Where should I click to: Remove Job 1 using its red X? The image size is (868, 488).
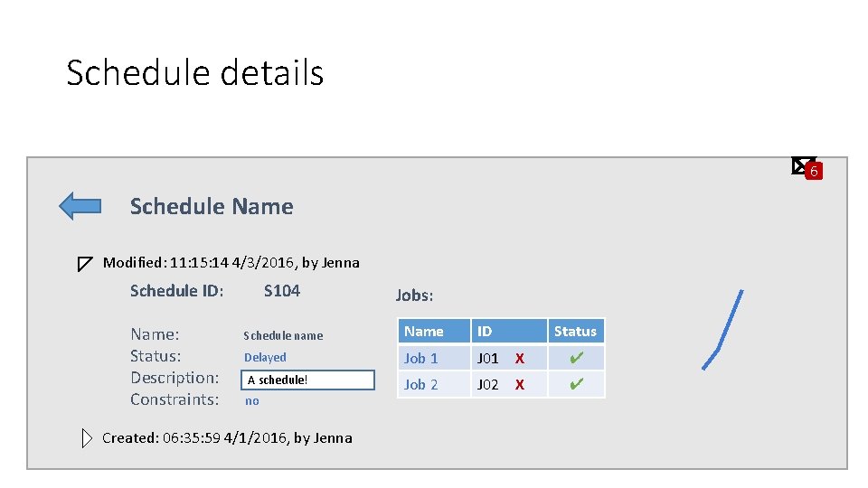point(519,359)
